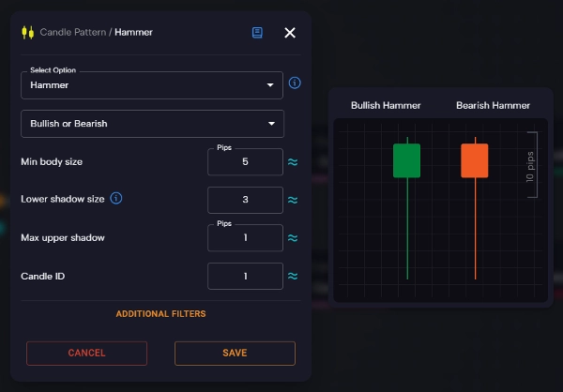The width and height of the screenshot is (563, 392).
Task: Save the Hammer pattern settings
Action: [235, 353]
